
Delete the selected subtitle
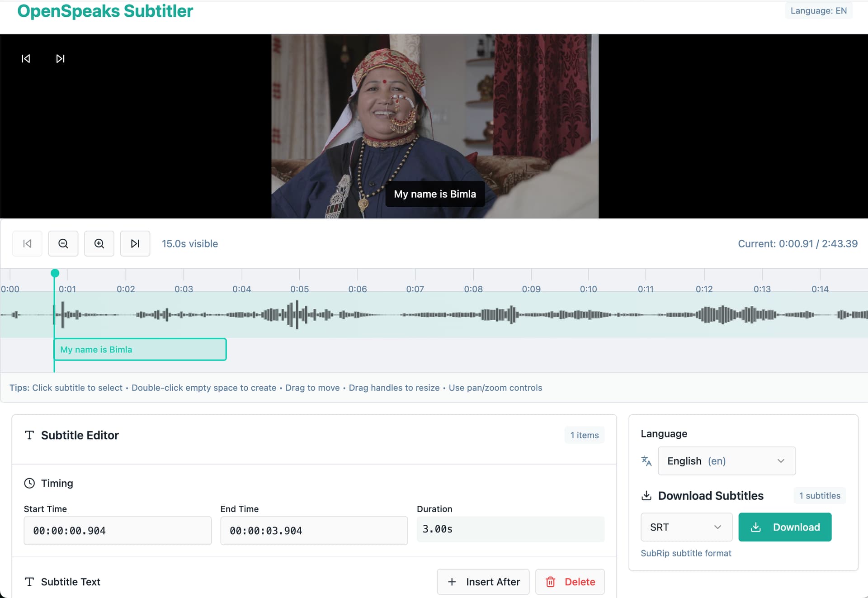(x=570, y=582)
